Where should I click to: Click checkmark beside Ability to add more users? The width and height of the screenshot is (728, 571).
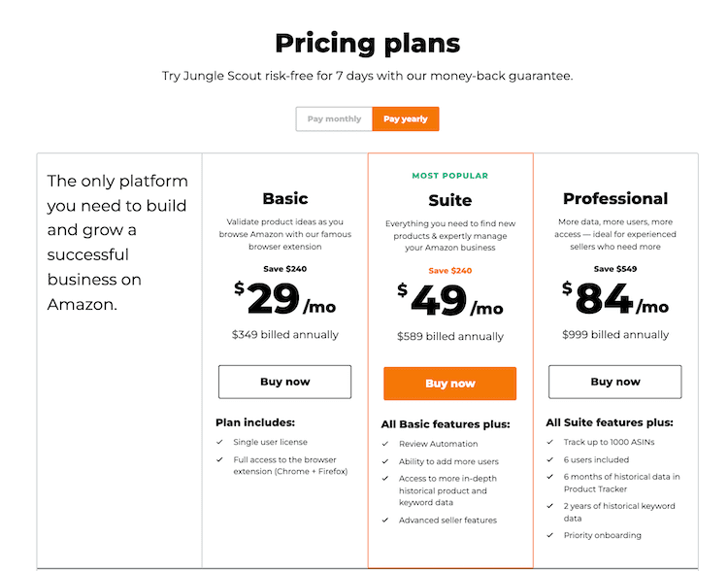pyautogui.click(x=385, y=461)
